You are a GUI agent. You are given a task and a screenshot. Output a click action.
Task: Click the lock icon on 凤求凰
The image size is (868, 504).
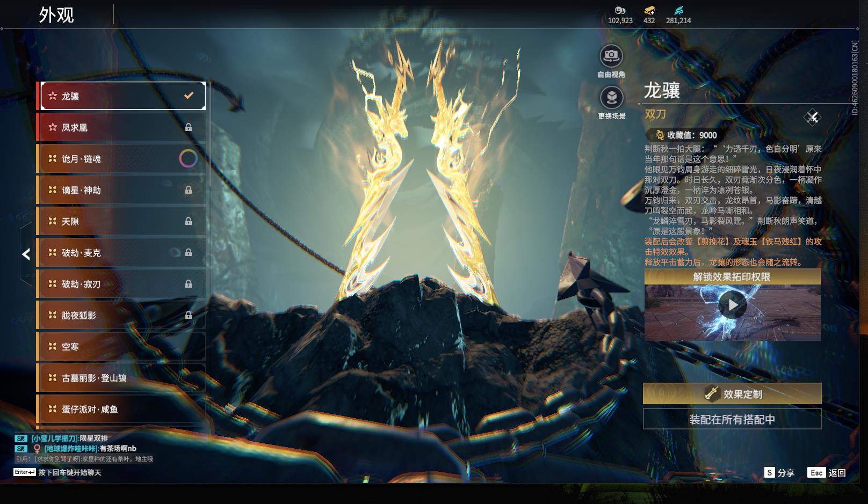pyautogui.click(x=188, y=127)
